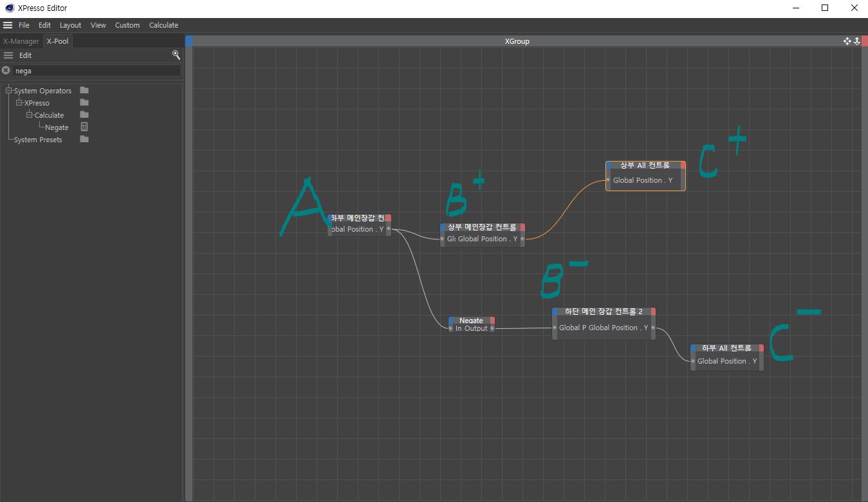Open the Calculate menu
Image resolution: width=868 pixels, height=502 pixels.
point(163,25)
